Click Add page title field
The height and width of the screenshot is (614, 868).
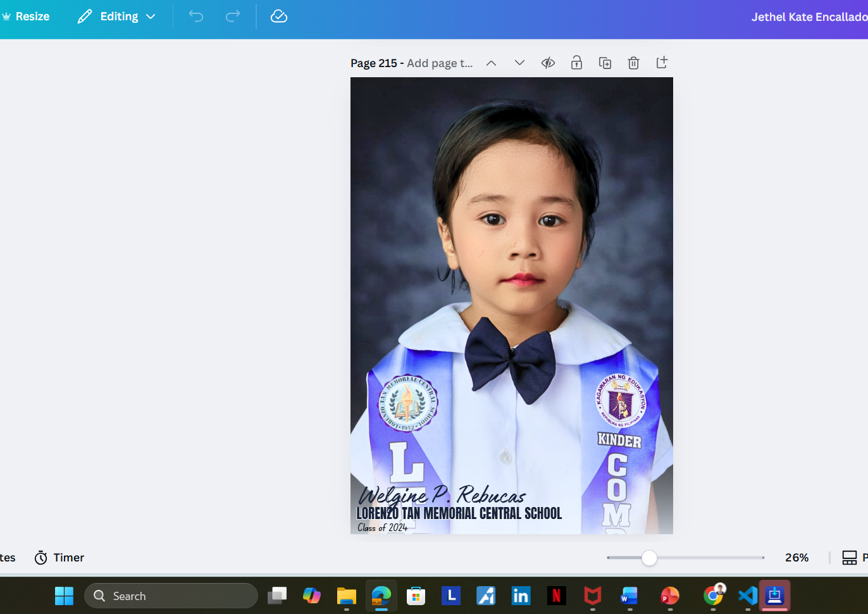440,63
